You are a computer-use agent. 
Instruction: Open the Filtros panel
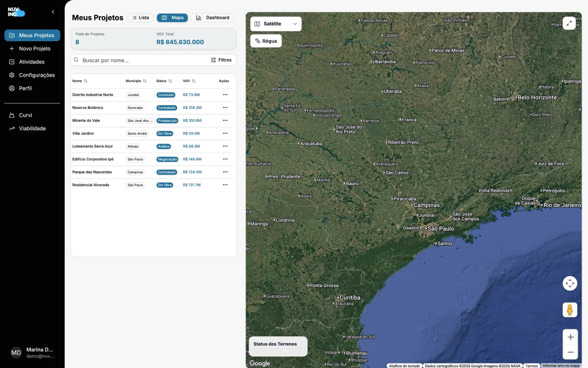[x=221, y=60]
